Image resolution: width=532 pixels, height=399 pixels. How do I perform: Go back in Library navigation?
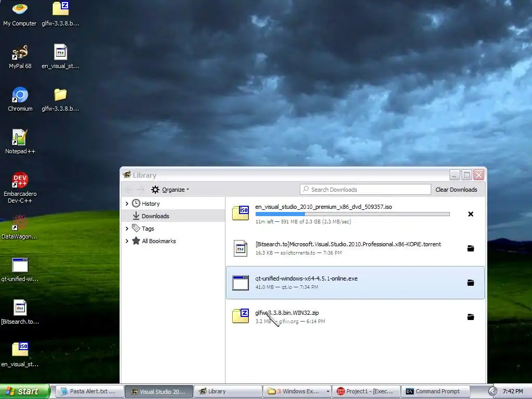click(x=129, y=189)
